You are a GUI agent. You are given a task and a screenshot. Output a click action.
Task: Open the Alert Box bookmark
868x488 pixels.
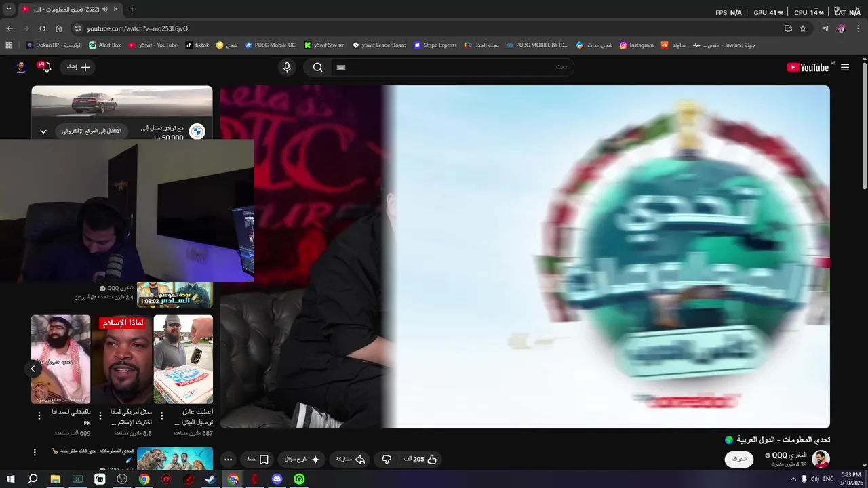pyautogui.click(x=104, y=45)
